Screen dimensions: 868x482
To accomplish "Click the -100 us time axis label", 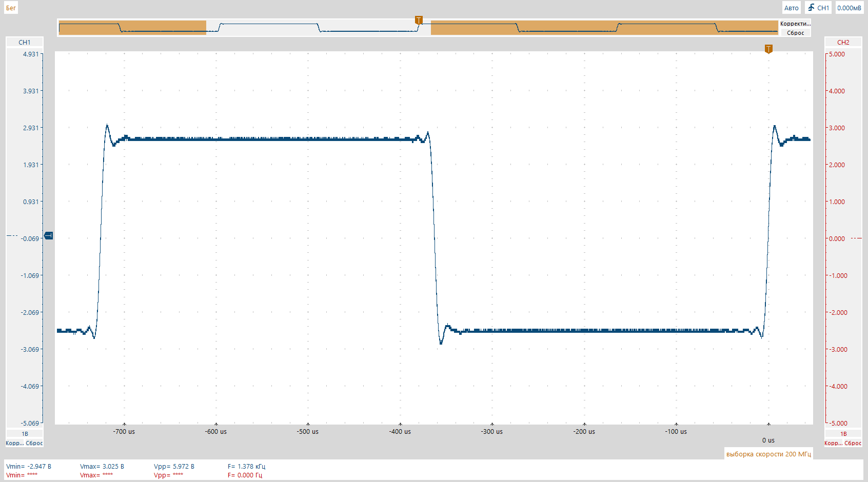I will point(676,431).
